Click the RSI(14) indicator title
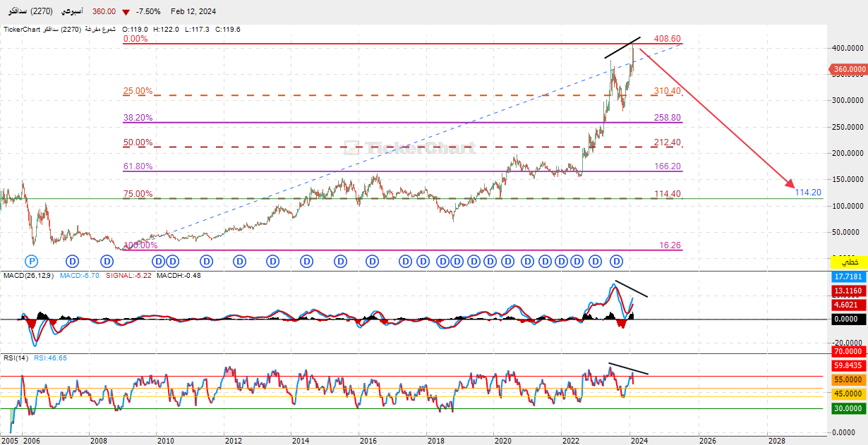Image resolution: width=868 pixels, height=445 pixels. (15, 358)
